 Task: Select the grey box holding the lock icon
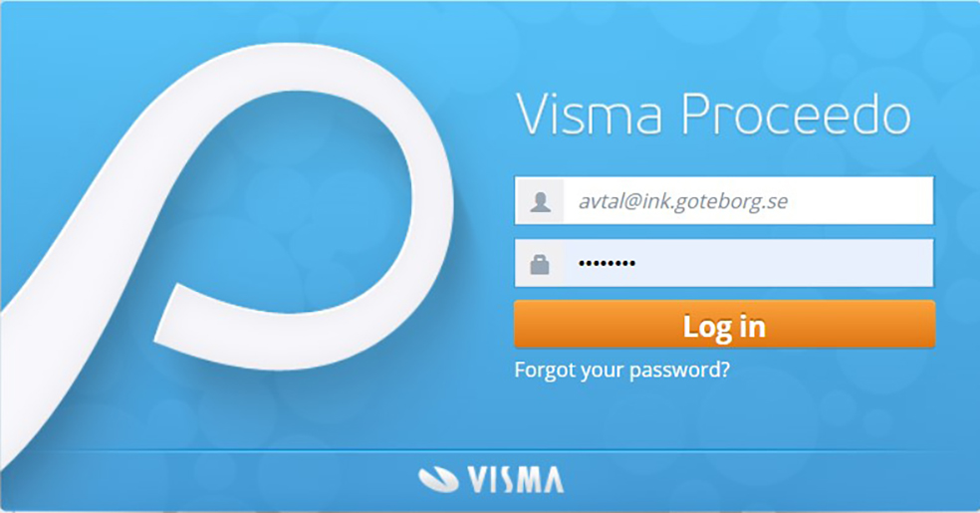540,263
